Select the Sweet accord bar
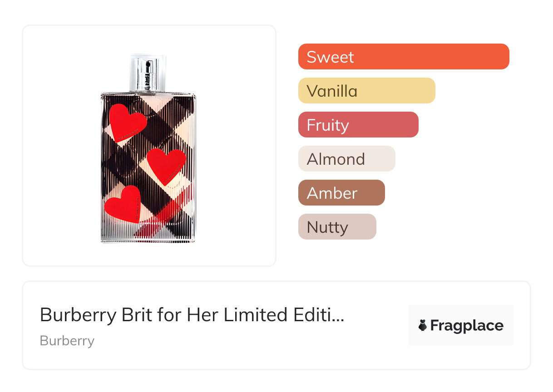 point(403,57)
